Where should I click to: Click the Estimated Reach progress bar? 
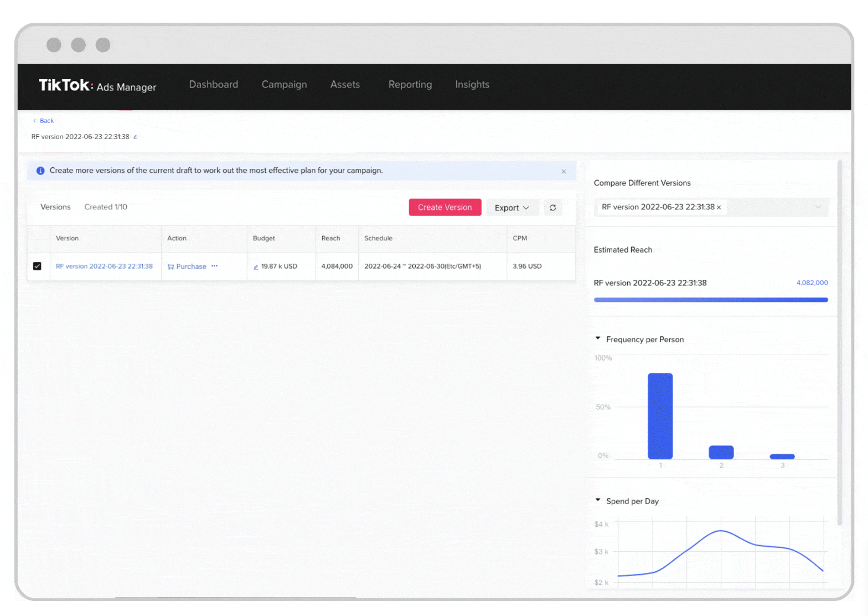tap(710, 300)
